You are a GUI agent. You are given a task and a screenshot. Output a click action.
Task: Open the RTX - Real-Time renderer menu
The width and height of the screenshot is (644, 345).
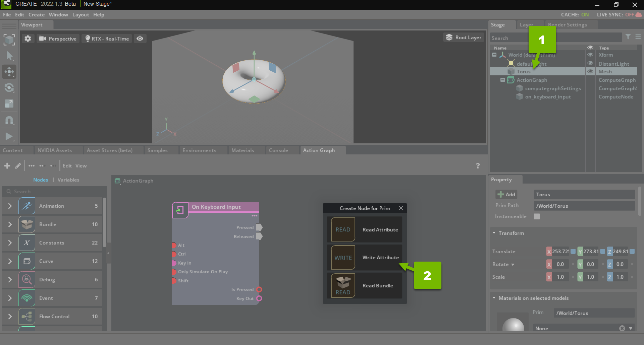107,39
